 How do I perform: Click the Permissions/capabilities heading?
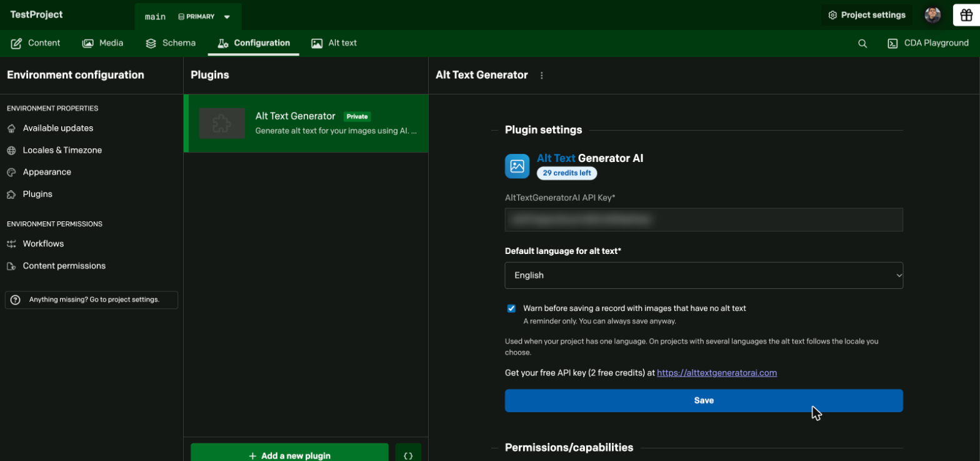[569, 448]
